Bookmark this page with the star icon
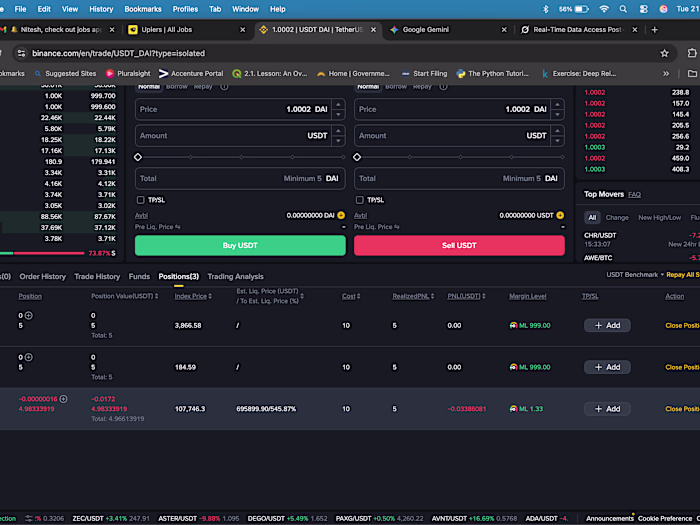Viewport: 700px width, 525px height. [x=664, y=54]
